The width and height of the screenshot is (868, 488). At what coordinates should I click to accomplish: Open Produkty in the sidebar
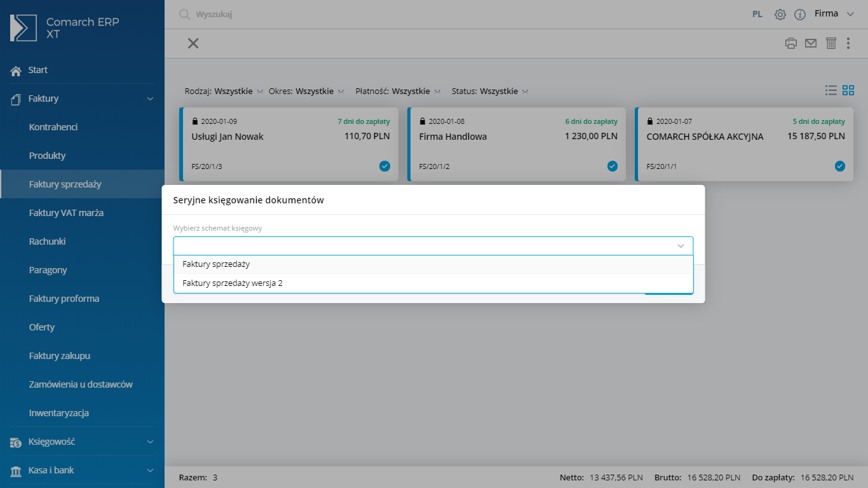click(48, 156)
